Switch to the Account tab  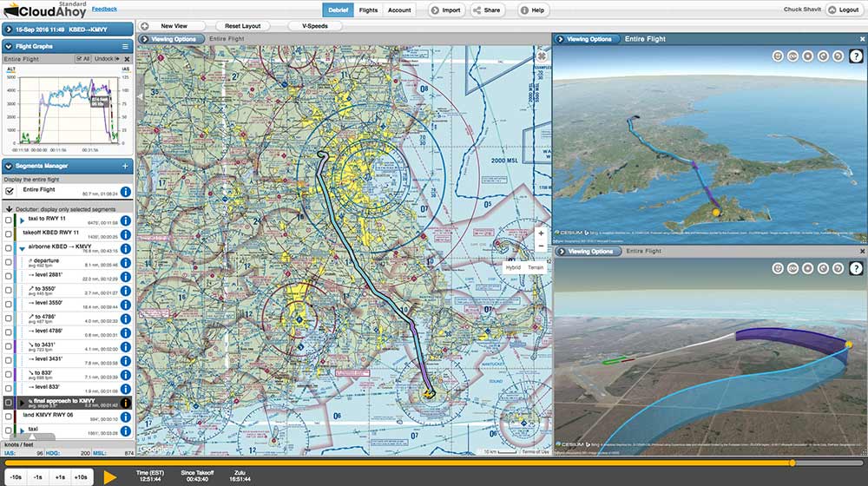pyautogui.click(x=399, y=10)
